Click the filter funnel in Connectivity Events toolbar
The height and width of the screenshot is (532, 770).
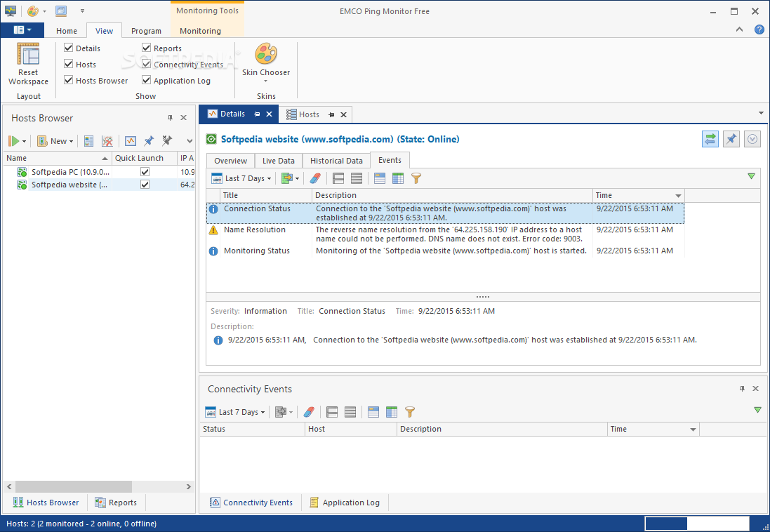(x=409, y=412)
